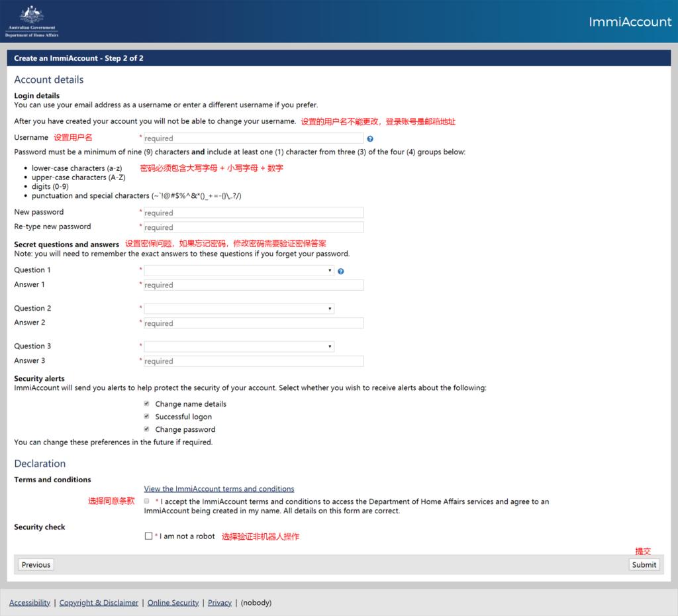Focus the New password input field
Image resolution: width=678 pixels, height=616 pixels.
pos(254,213)
